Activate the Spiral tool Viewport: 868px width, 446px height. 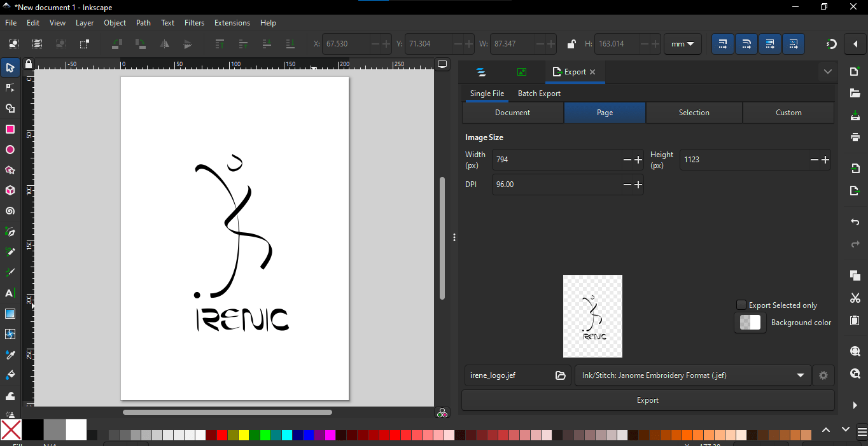click(x=10, y=211)
